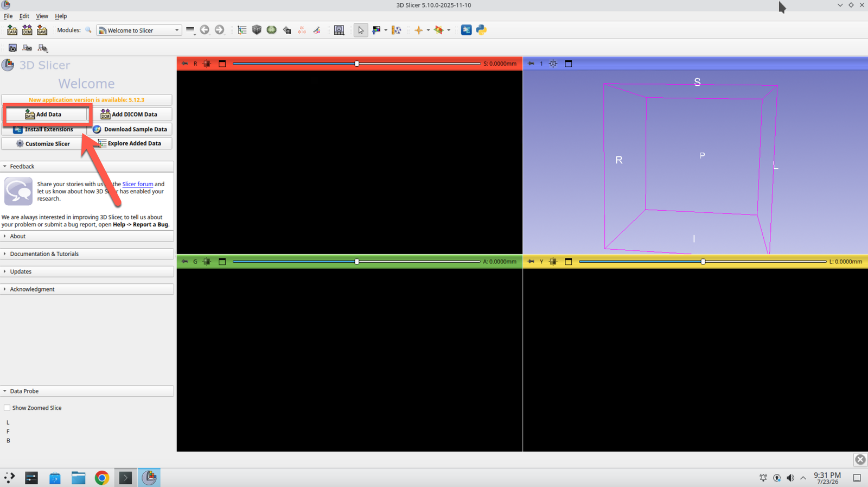Open the Python console icon
Viewport: 868px width, 487px height.
tap(481, 30)
